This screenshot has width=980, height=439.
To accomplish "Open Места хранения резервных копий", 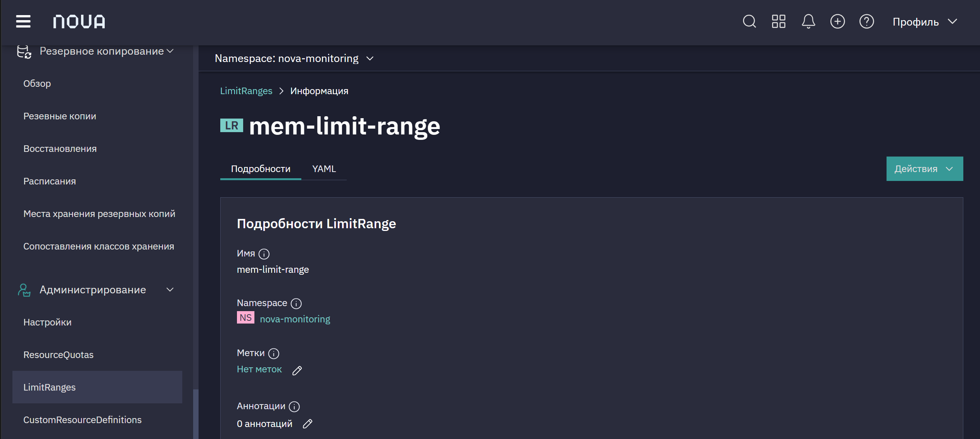I will pyautogui.click(x=99, y=214).
